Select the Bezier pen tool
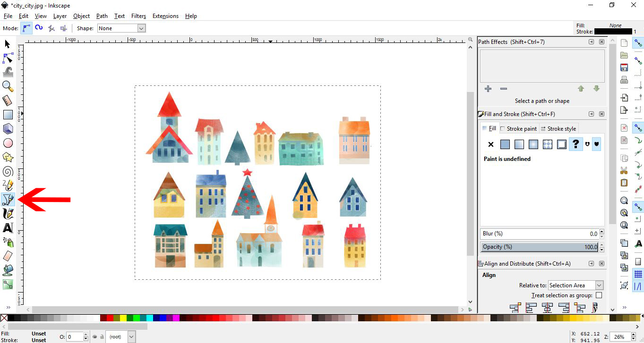Image resolution: width=644 pixels, height=343 pixels. 8,199
